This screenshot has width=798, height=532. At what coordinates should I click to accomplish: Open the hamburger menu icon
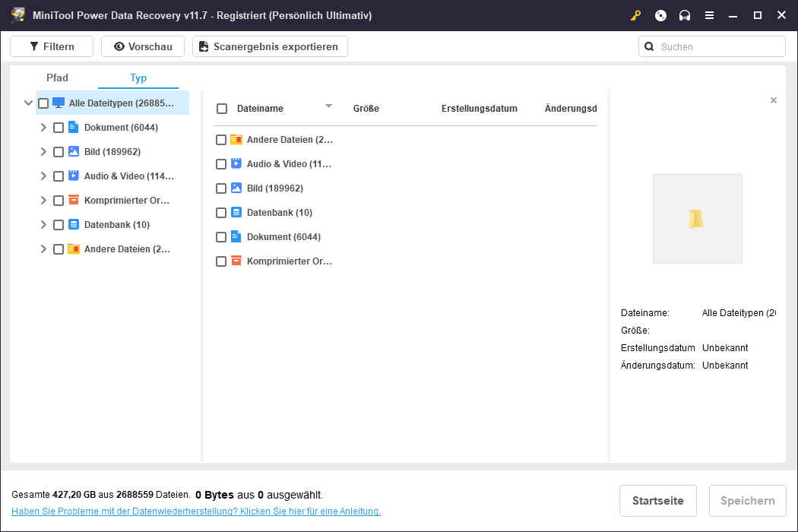709,15
